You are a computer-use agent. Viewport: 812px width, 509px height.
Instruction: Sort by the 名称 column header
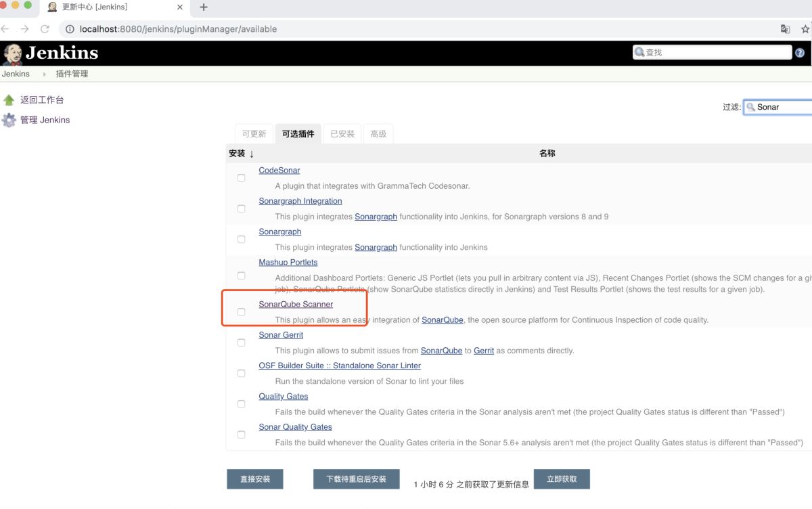(x=547, y=154)
